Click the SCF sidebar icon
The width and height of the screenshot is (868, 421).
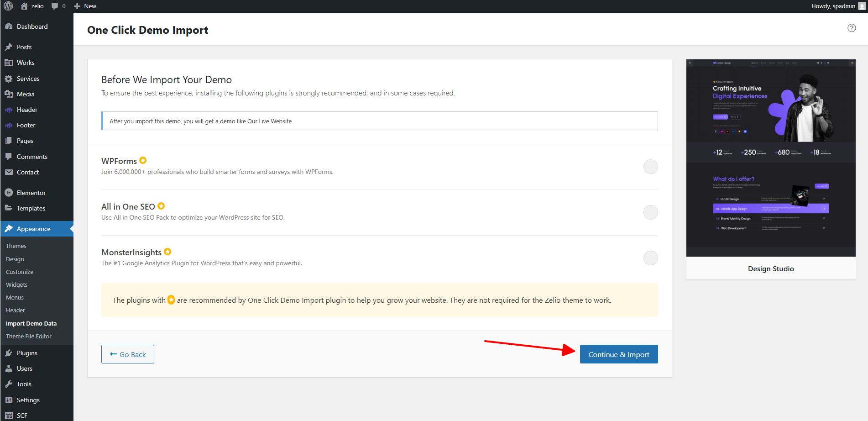[9, 416]
